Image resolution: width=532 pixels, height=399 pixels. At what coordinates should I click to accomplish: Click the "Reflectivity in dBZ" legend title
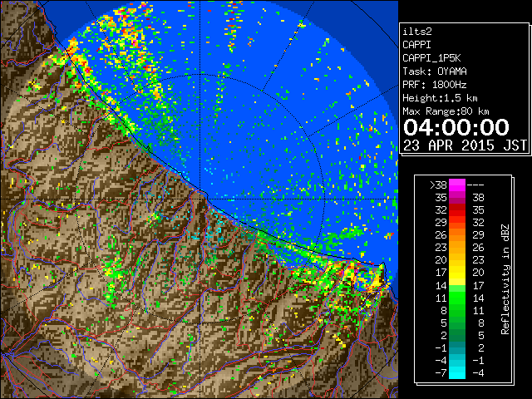click(505, 279)
